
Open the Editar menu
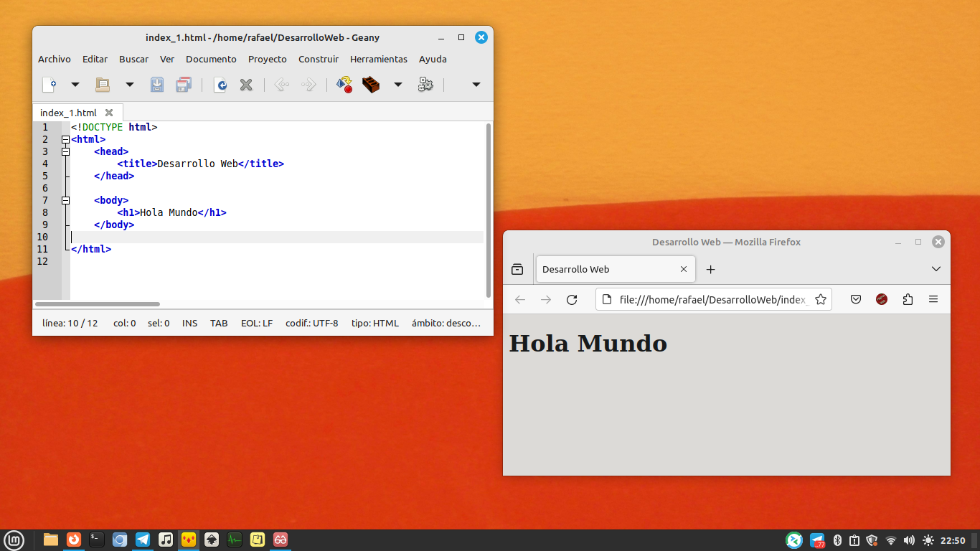pyautogui.click(x=95, y=60)
